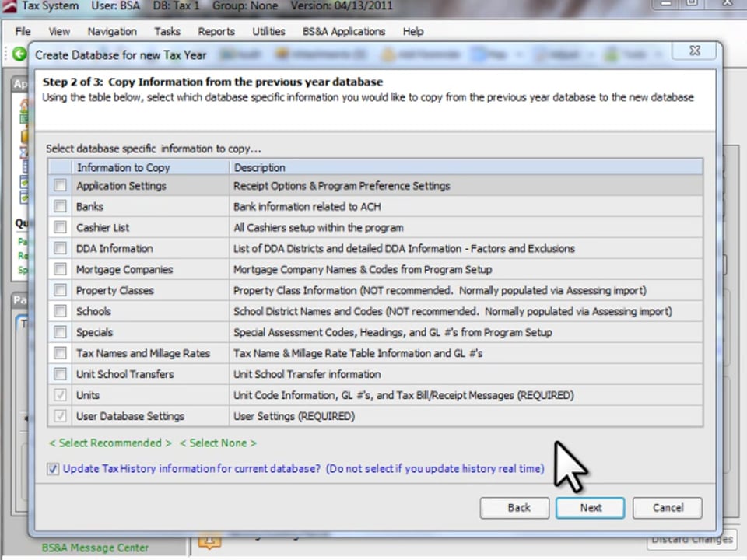Uncheck Update Tax History information checkbox
Screen dimensions: 747x560
53,469
